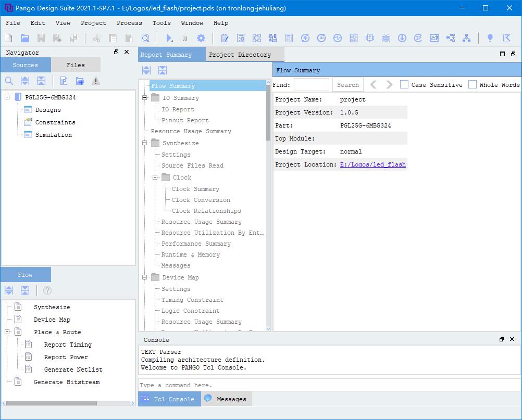Search sources with Navigator magnifier icon

click(9, 81)
